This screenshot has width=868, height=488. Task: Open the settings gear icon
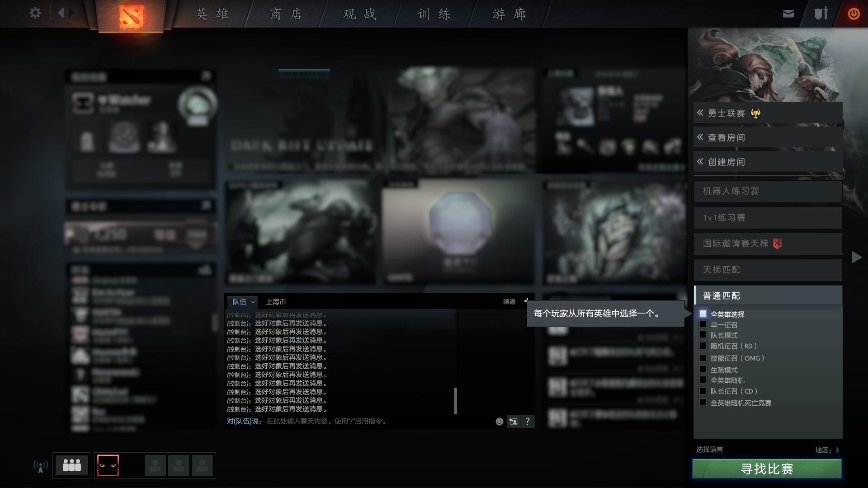[35, 13]
